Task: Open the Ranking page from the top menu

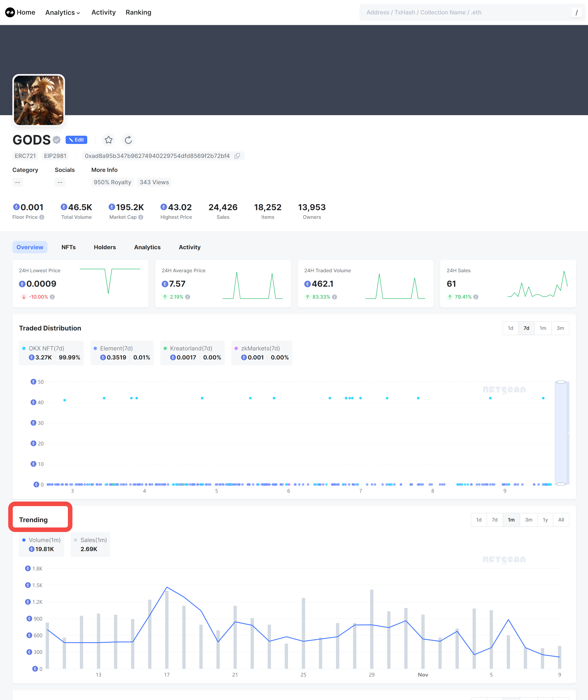Action: (x=138, y=12)
